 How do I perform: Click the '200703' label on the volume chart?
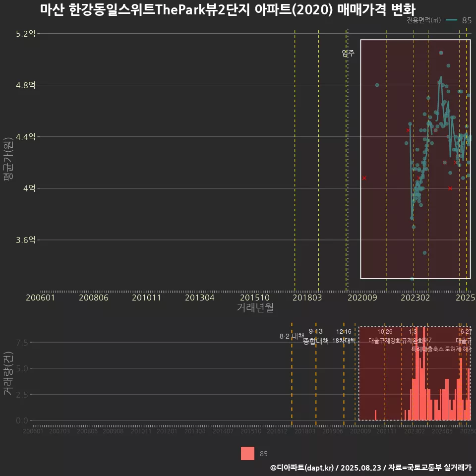pos(59,431)
